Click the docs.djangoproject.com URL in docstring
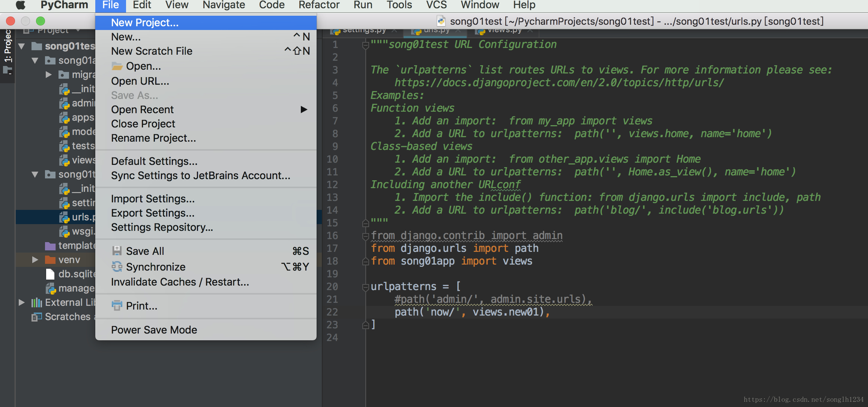Viewport: 868px width, 407px height. [559, 82]
